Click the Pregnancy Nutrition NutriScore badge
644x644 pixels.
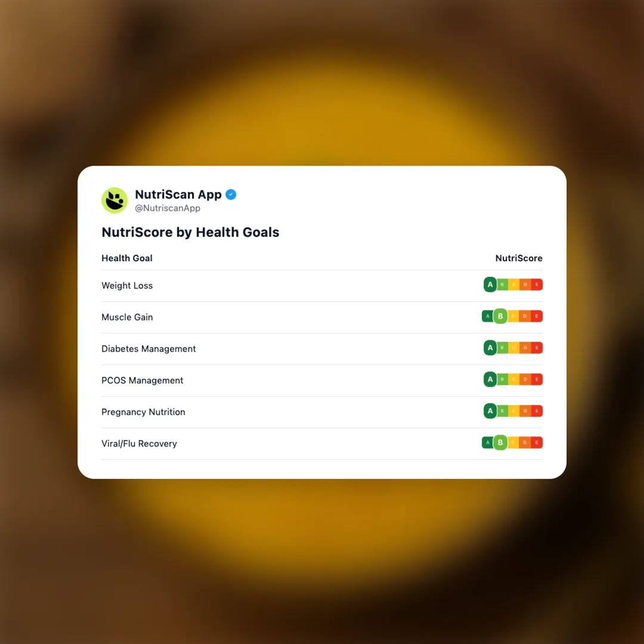(513, 411)
